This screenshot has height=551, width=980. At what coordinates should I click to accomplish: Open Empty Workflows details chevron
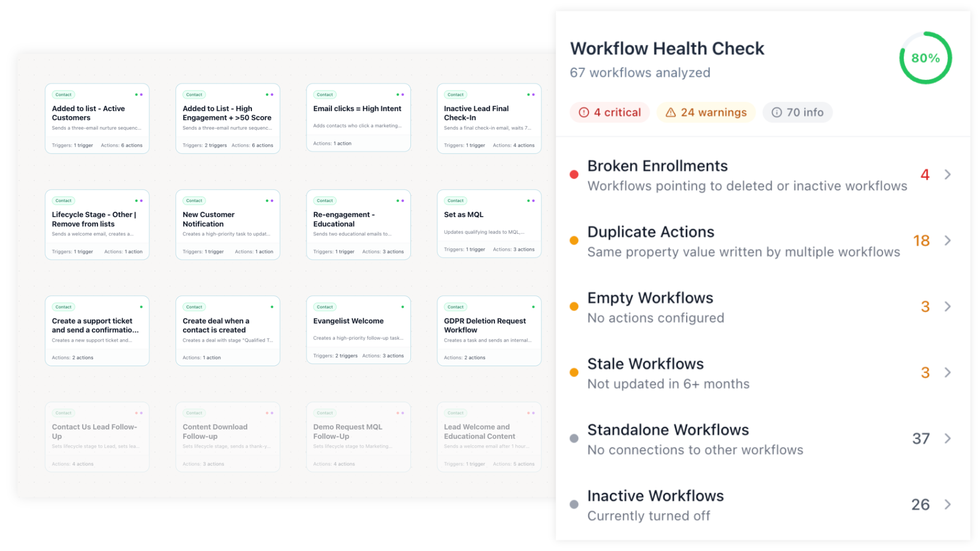[x=948, y=307]
